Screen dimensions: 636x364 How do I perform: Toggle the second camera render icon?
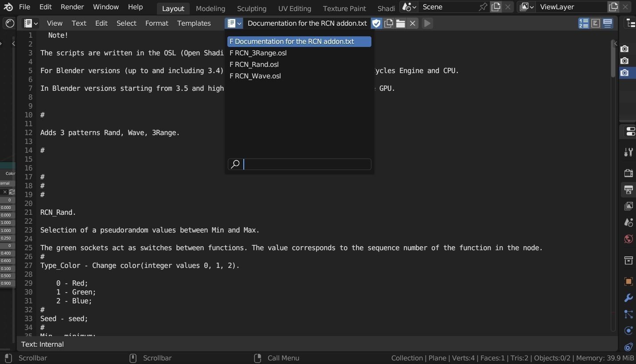point(624,61)
